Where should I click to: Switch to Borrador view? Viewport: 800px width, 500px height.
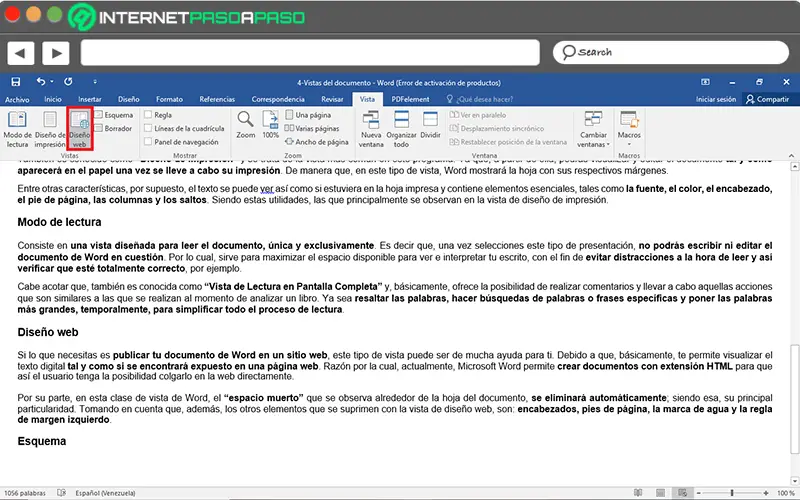tap(113, 128)
